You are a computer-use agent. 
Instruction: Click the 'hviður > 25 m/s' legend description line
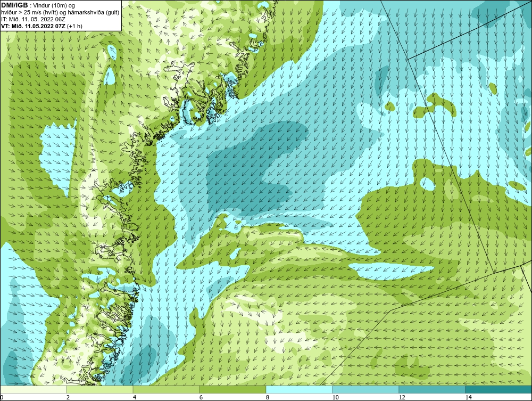tap(60, 13)
